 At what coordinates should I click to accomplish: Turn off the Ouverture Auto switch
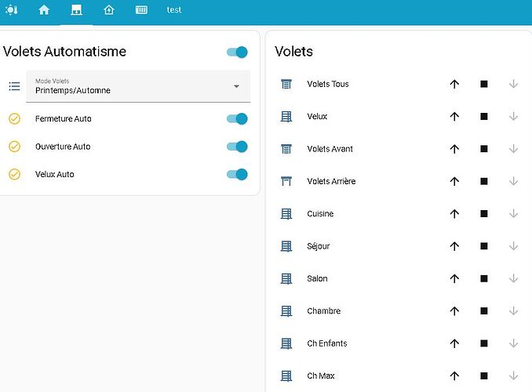coord(237,147)
